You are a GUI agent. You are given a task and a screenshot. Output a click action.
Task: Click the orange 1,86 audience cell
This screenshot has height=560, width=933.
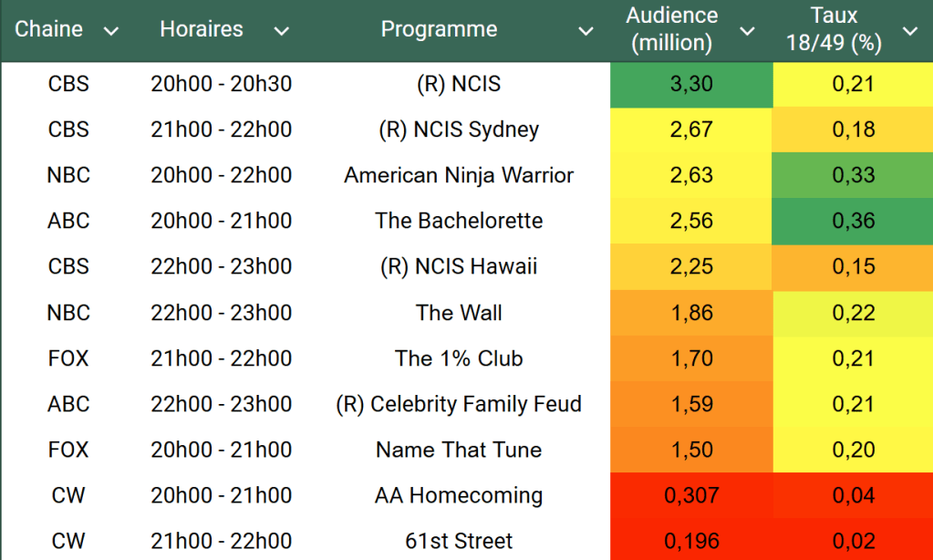(690, 313)
